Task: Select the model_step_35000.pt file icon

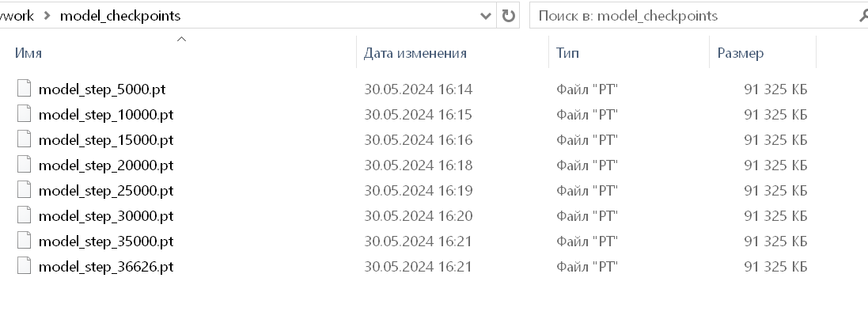Action: 24,241
